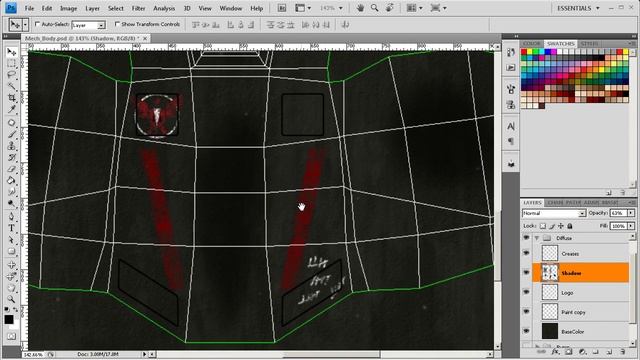Enable the Auto-Select checkbox
This screenshot has height=360, width=640.
[x=38, y=24]
